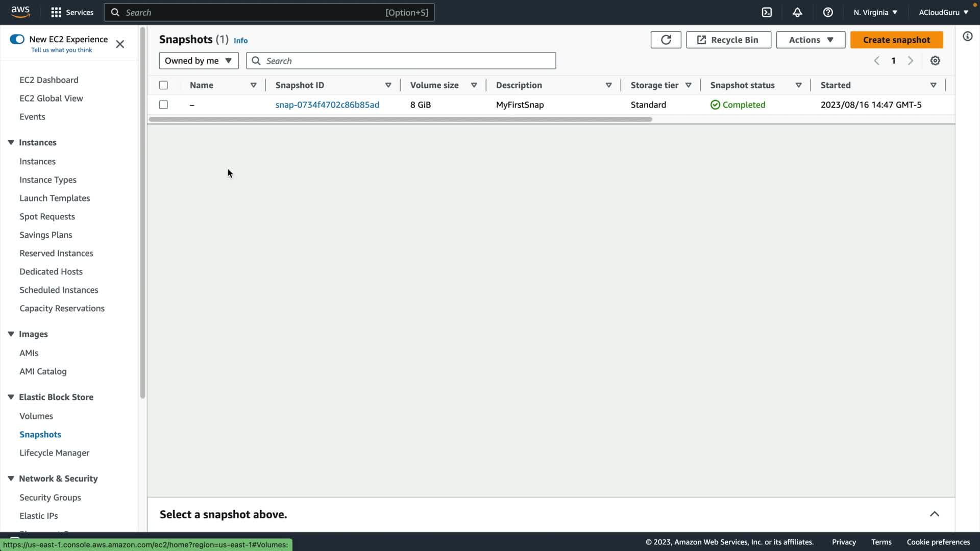Viewport: 980px width, 551px height.
Task: Collapse the Elastic Block Store section
Action: pos(11,397)
